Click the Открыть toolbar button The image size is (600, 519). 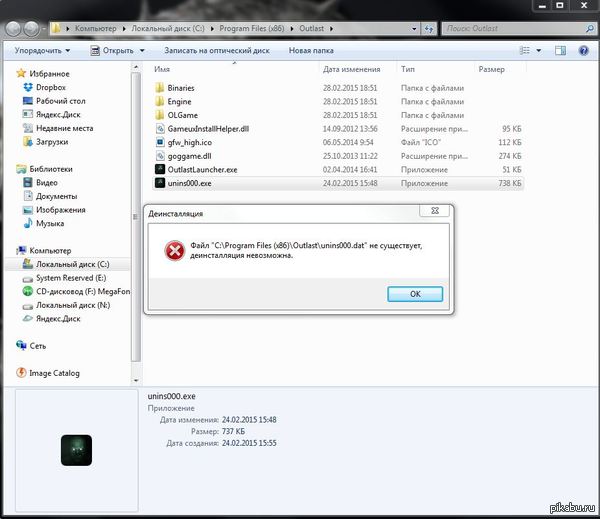click(112, 51)
